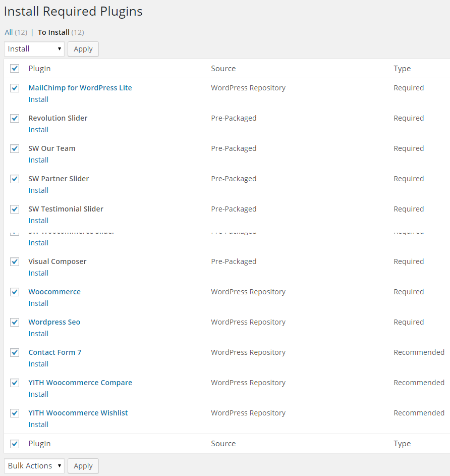Image resolution: width=450 pixels, height=476 pixels.
Task: Click Pre-Packaged source in Revolution Slider row
Action: (x=234, y=118)
